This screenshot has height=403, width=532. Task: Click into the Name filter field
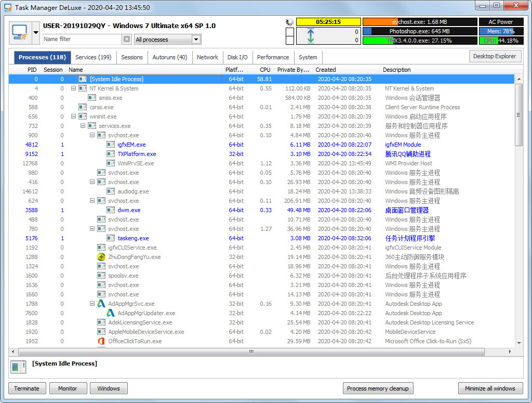pos(82,39)
